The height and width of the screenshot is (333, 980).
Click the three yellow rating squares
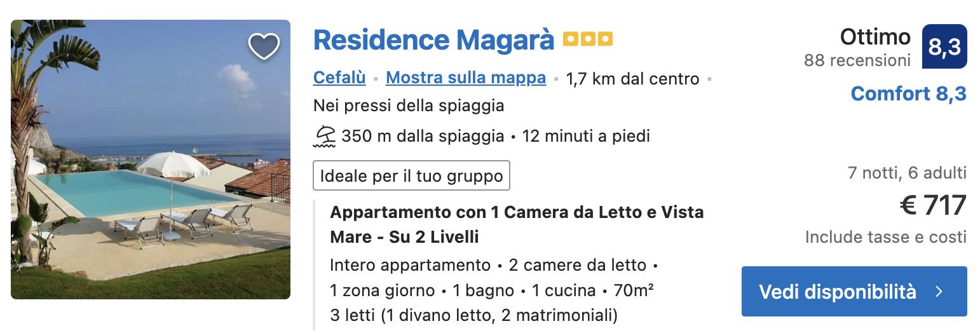click(x=588, y=40)
